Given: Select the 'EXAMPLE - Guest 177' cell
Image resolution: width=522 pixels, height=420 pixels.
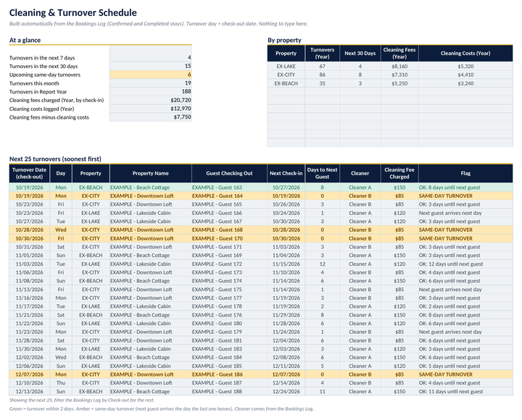Looking at the screenshot, I should coord(229,298).
